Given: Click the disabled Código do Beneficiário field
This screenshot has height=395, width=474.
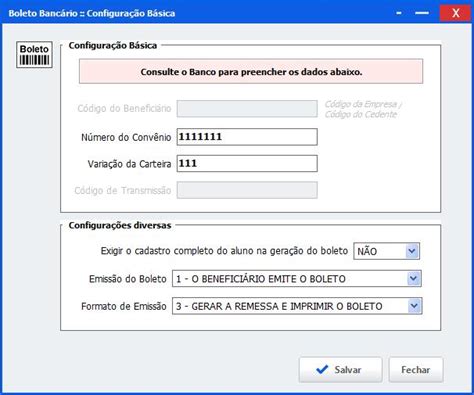Looking at the screenshot, I should coord(247,109).
